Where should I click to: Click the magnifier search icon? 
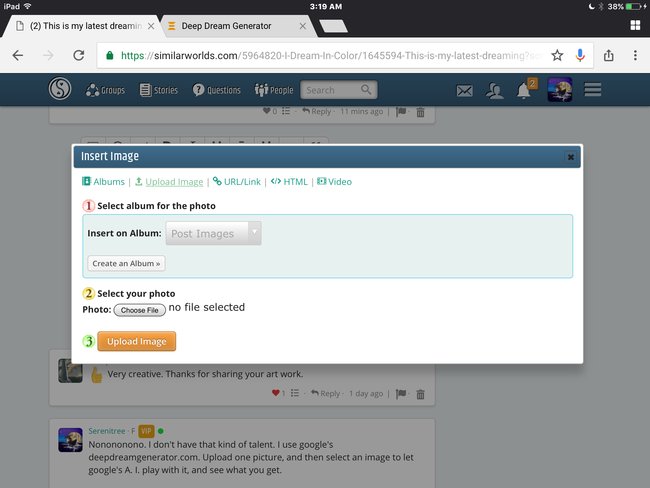pos(366,90)
